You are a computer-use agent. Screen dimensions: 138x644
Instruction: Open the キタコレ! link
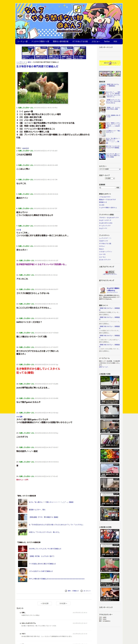click(x=102, y=246)
